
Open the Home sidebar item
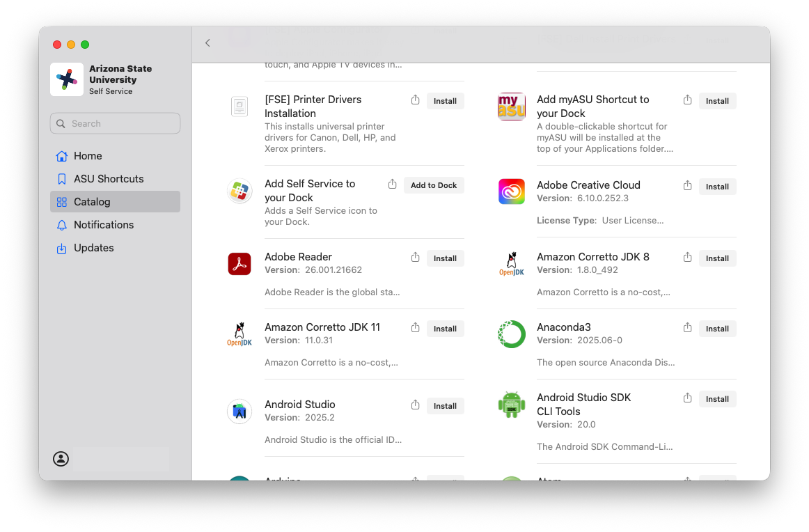115,156
